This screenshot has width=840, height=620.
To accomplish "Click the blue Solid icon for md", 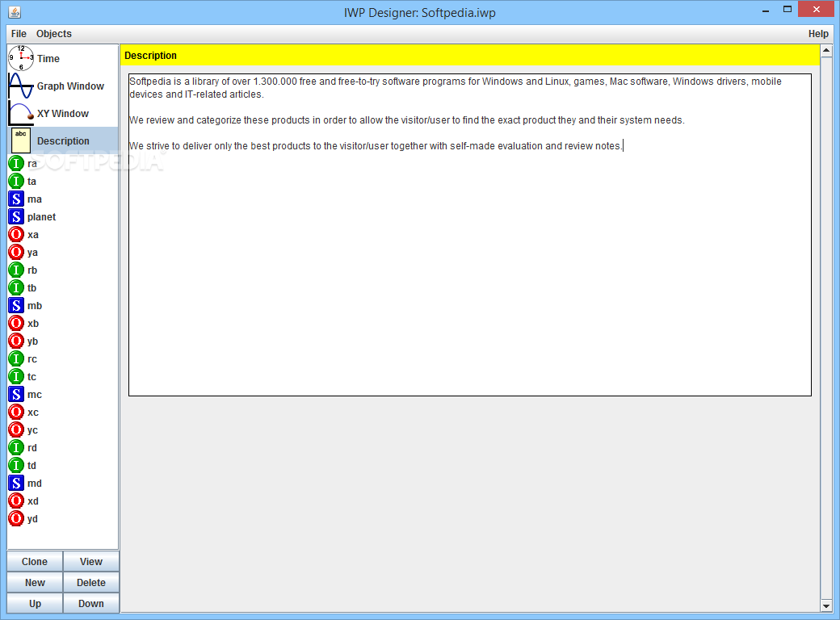I will (x=16, y=483).
